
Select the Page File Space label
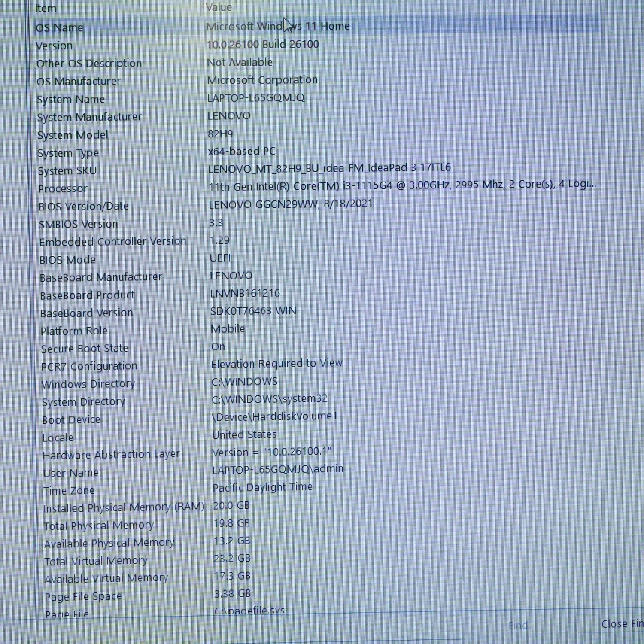tap(83, 597)
